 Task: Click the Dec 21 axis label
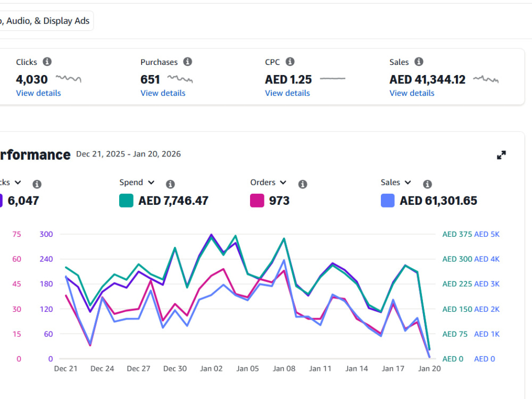coord(66,369)
